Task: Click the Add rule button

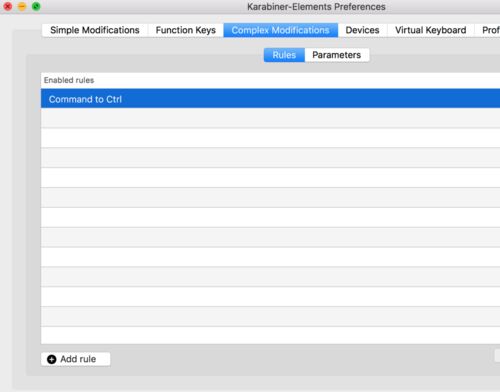Action: click(76, 359)
